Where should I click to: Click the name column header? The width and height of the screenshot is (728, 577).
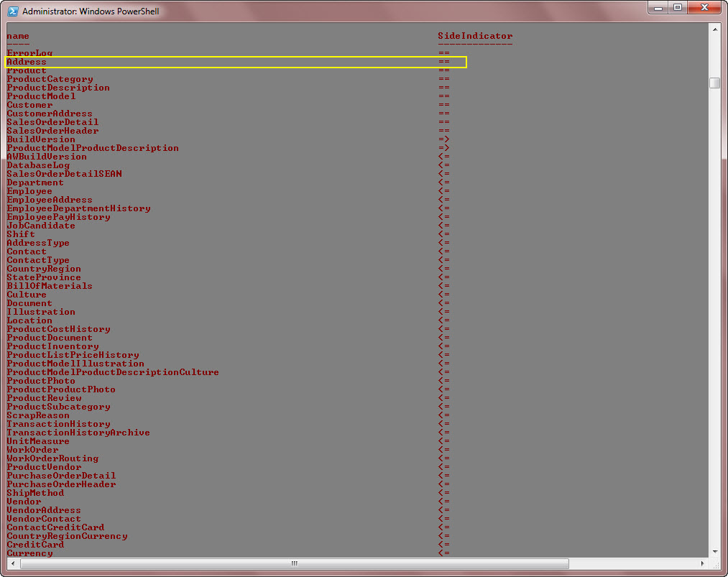tap(17, 36)
